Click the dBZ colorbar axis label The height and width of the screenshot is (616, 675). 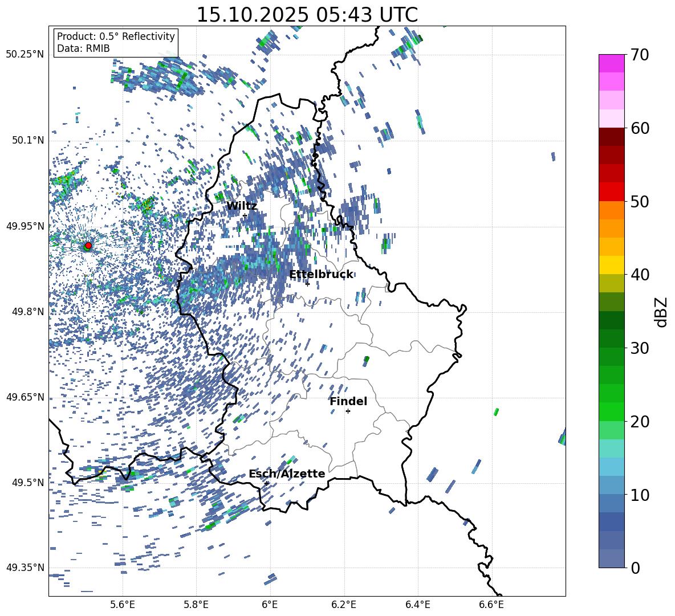pyautogui.click(x=661, y=312)
